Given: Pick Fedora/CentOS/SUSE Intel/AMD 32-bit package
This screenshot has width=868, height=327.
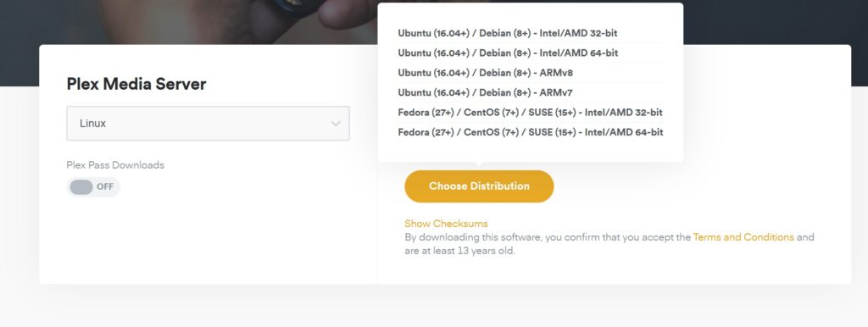Looking at the screenshot, I should (531, 113).
